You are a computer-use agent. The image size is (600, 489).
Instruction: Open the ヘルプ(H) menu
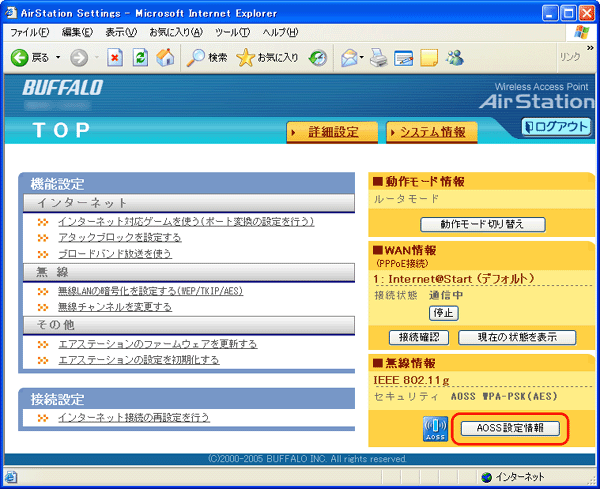coord(280,33)
